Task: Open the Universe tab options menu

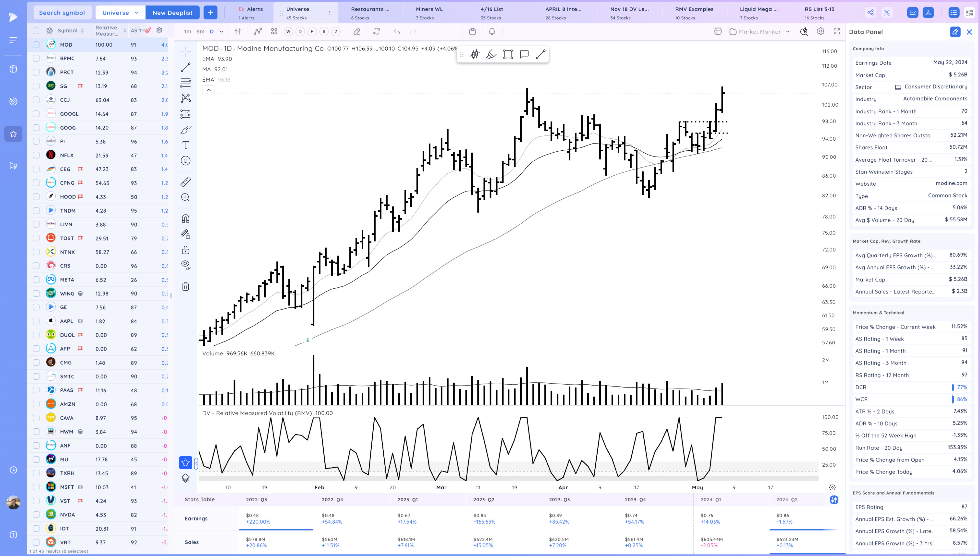Action: click(x=329, y=13)
